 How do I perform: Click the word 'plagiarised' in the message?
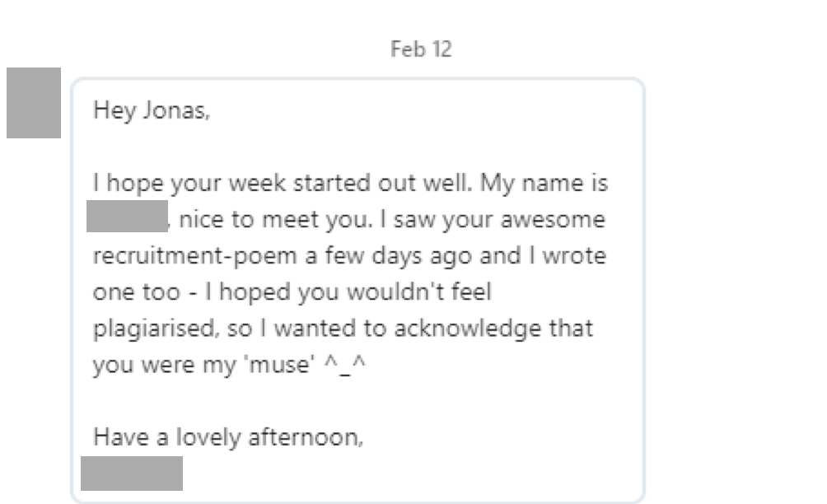[155, 329]
